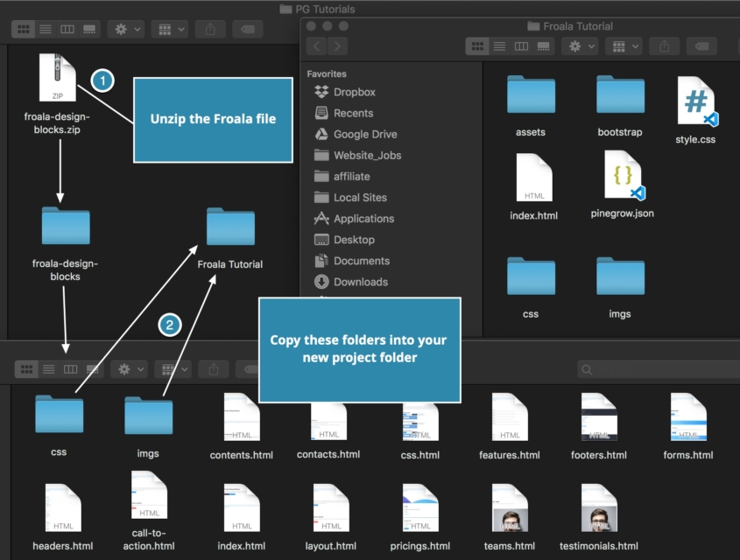Open pinegrow.json in the Froala Tutorial window

pyautogui.click(x=621, y=175)
